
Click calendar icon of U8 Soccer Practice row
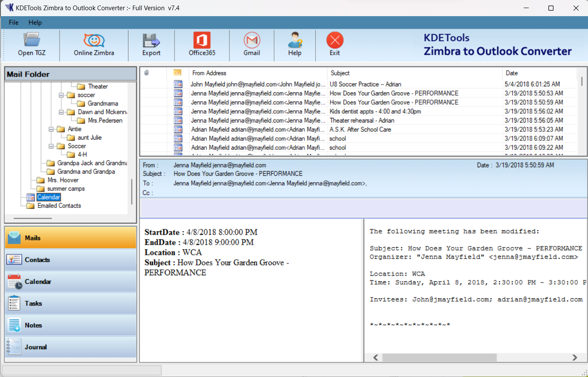pos(178,84)
